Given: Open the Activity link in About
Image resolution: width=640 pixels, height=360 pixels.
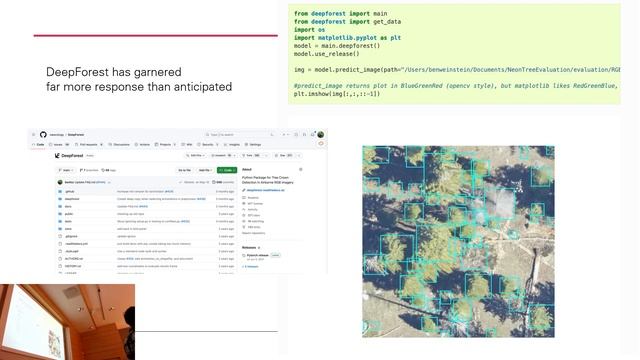Looking at the screenshot, I should pos(251,209).
